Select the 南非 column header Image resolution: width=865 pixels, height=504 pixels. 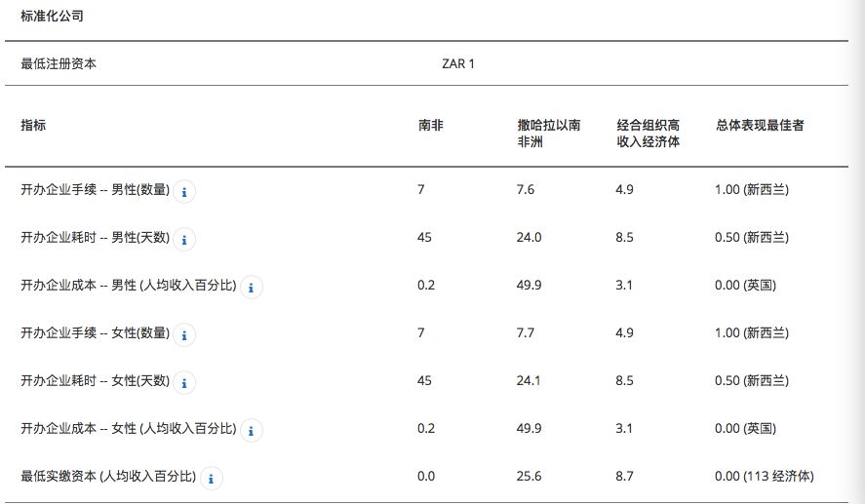(x=431, y=125)
